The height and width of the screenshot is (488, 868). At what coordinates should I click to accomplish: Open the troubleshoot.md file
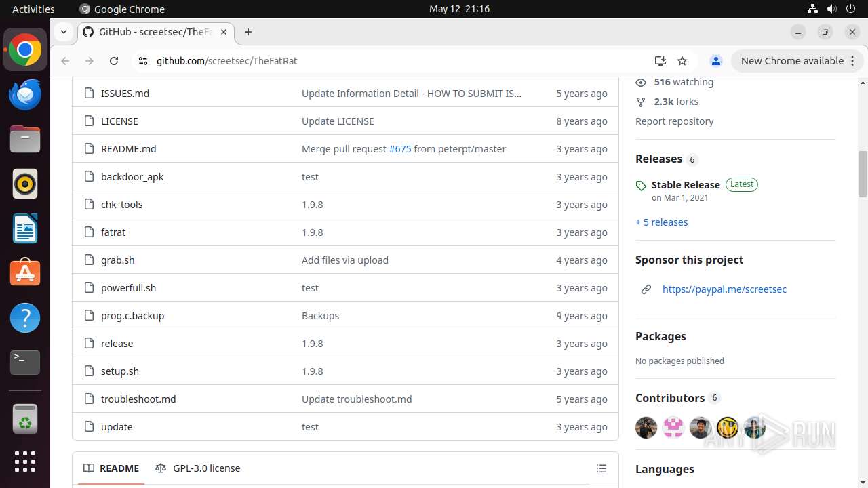[138, 399]
